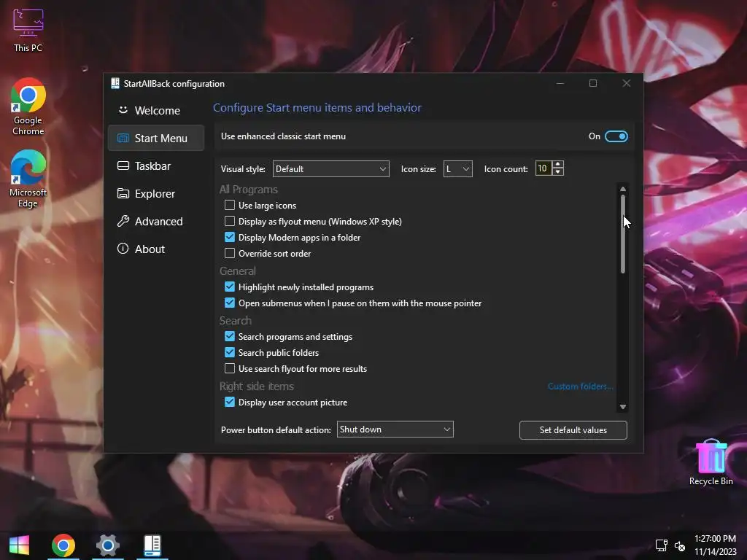
Task: Select Start Menu section
Action: (x=156, y=138)
